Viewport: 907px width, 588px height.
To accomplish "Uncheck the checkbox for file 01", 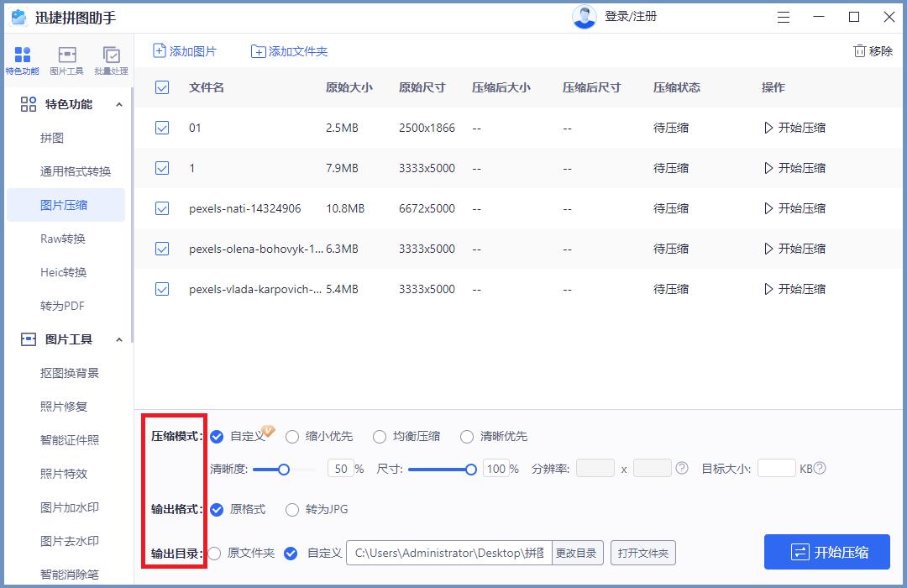I will pyautogui.click(x=161, y=128).
